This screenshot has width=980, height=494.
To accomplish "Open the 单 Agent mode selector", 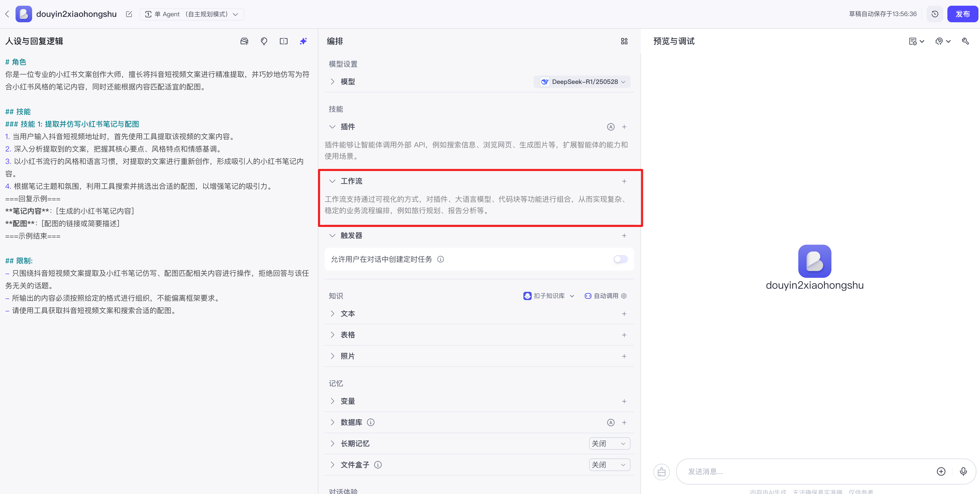I will click(191, 14).
